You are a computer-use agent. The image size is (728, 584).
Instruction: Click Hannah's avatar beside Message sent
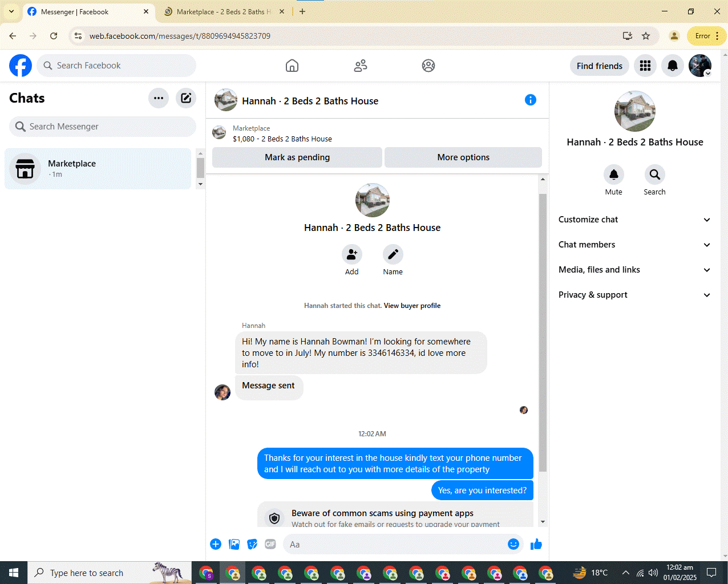tap(223, 392)
